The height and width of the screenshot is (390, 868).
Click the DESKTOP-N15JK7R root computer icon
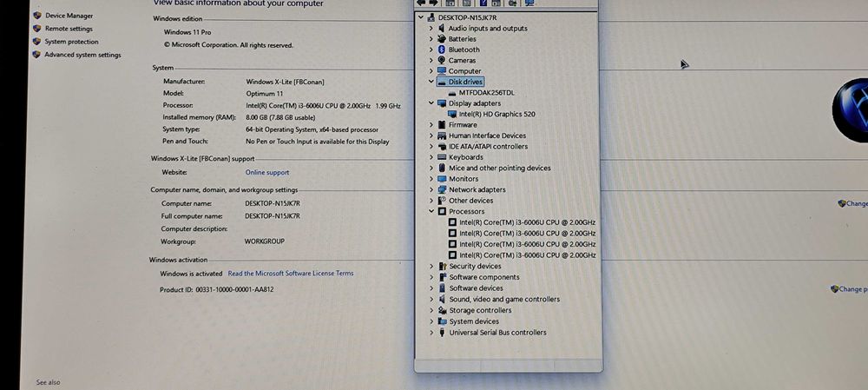(431, 17)
